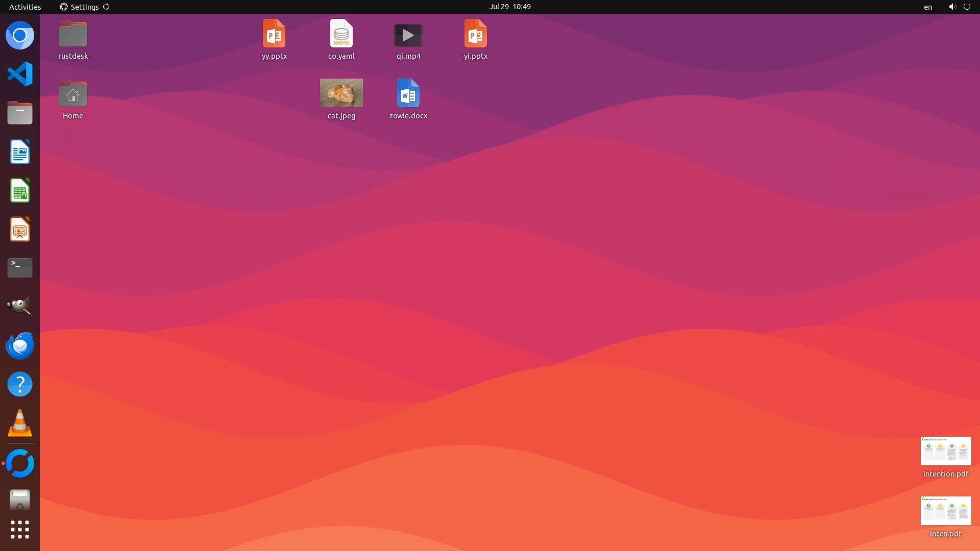Open the Files manager dock icon
Screen dimensions: 980x551
tap(20, 113)
